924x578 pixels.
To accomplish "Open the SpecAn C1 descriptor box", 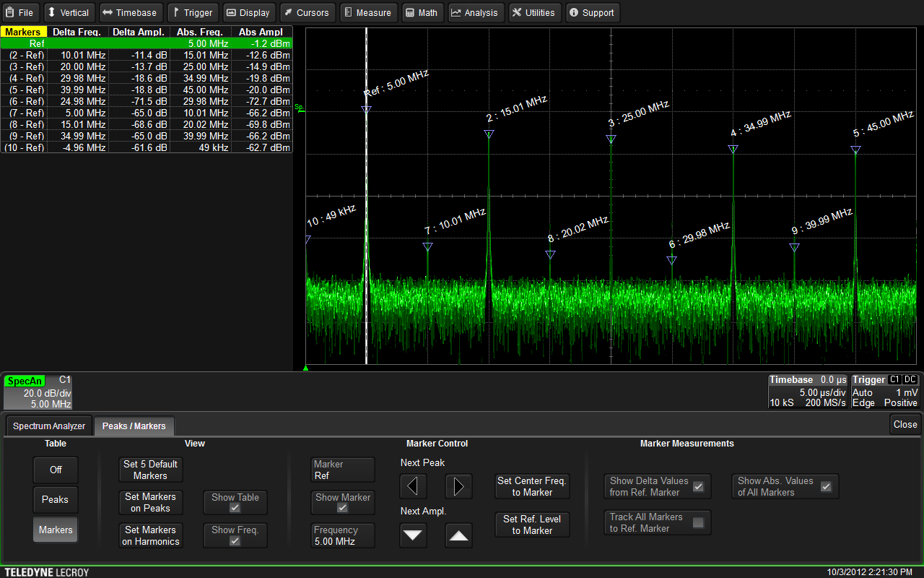I will [x=38, y=391].
